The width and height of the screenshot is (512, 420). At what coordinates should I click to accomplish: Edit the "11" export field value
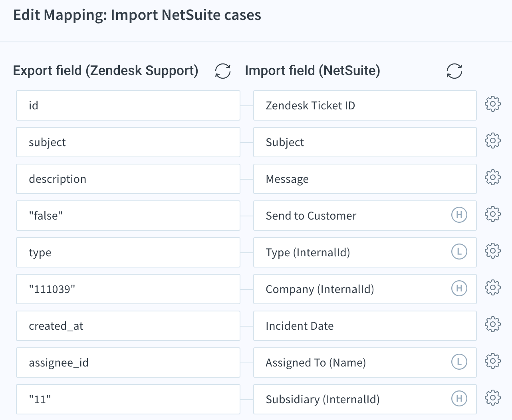[x=128, y=399]
